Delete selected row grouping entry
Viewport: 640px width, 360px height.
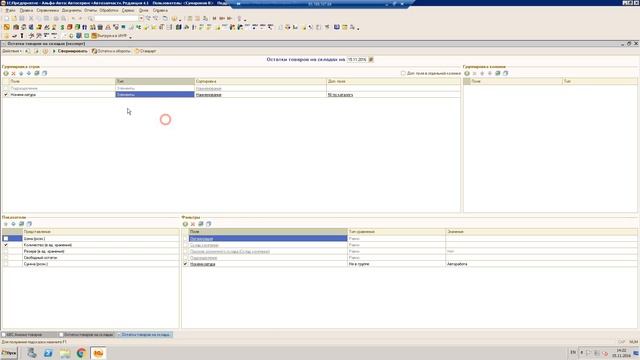click(13, 73)
